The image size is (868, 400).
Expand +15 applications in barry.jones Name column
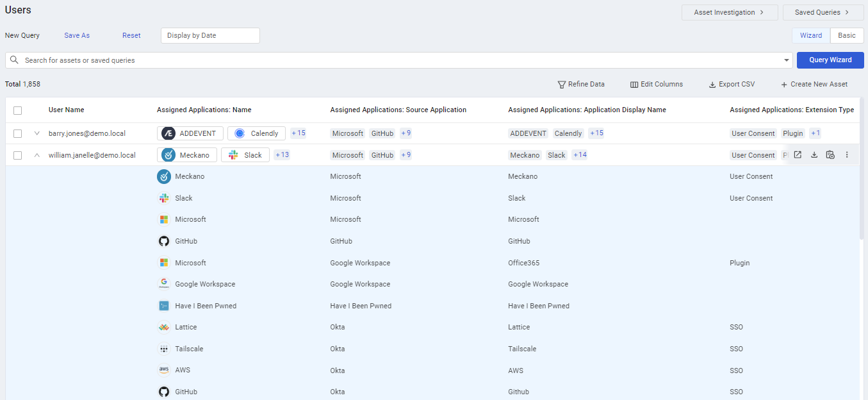point(299,133)
